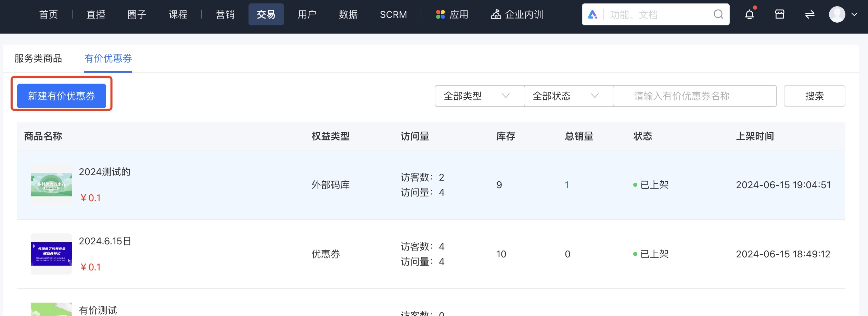Click the coupon name search field
The height and width of the screenshot is (316, 868).
[694, 96]
